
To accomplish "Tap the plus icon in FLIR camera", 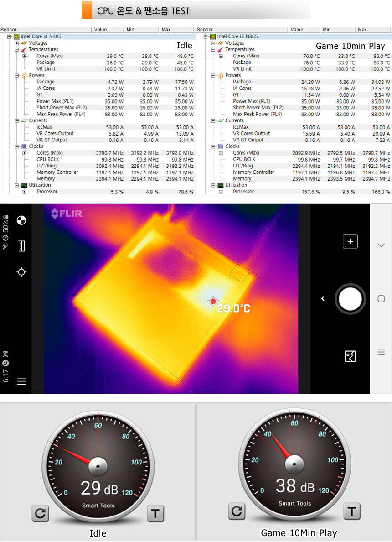I will point(350,242).
